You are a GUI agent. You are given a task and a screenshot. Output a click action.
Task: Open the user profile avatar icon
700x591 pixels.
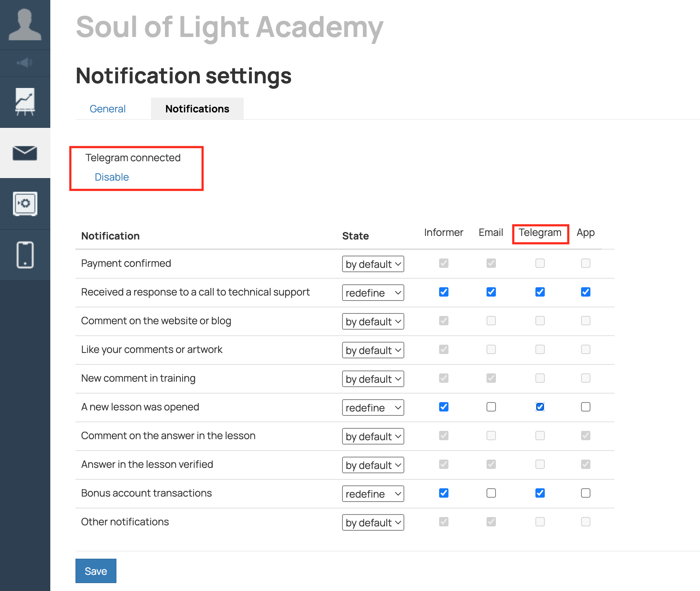tap(25, 24)
